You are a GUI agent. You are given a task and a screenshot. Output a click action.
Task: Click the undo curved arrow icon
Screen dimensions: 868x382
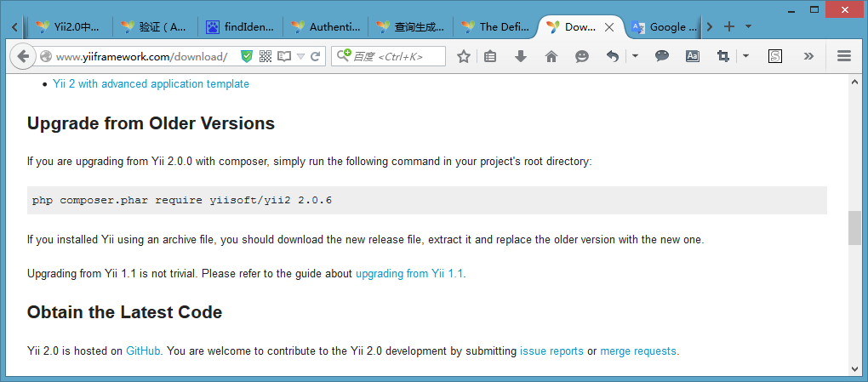[x=612, y=56]
